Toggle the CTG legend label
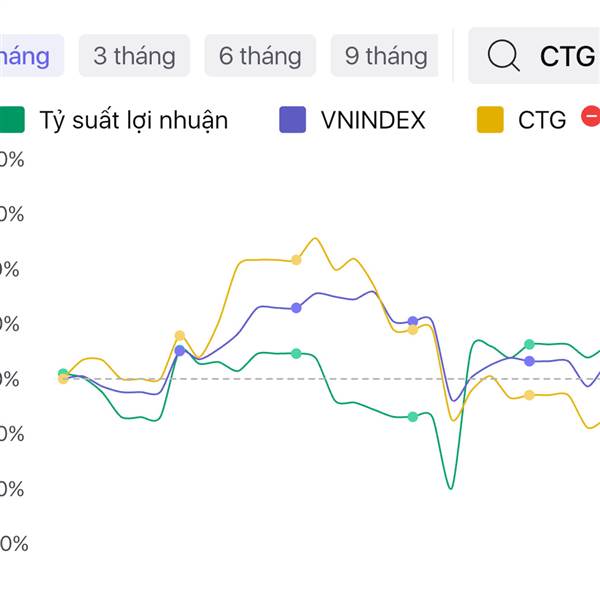Screen dimensions: 600x600 542,121
